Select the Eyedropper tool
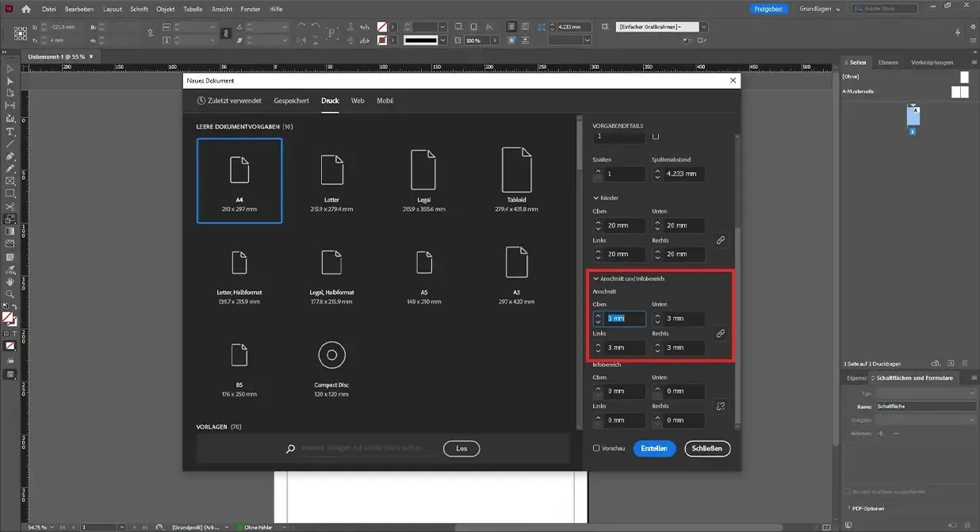Viewport: 980px width, 532px height. pyautogui.click(x=10, y=271)
